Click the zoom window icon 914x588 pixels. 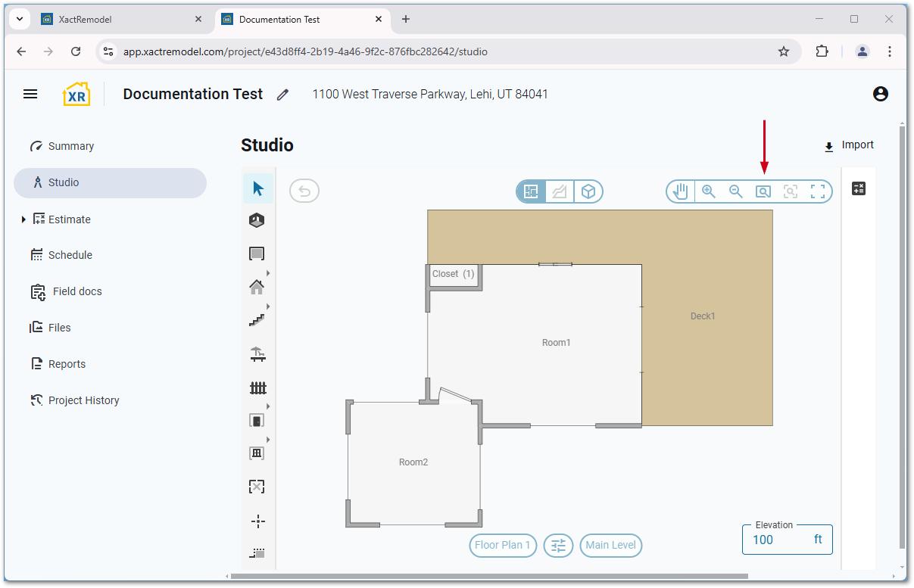click(763, 191)
